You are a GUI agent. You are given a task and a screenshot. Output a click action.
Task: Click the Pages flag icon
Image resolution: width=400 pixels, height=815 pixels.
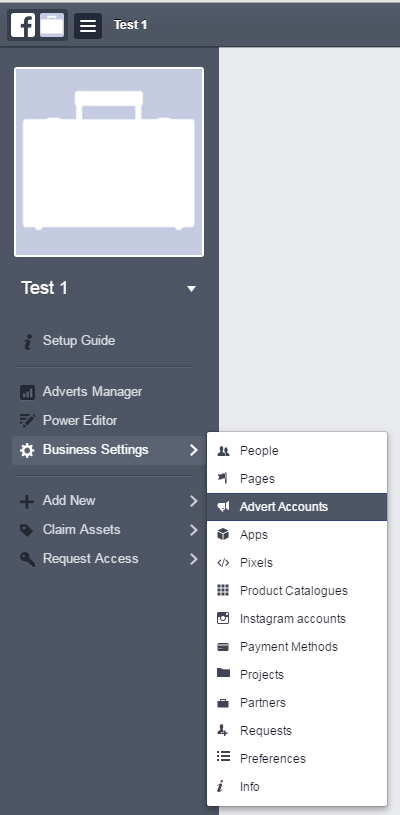point(223,478)
